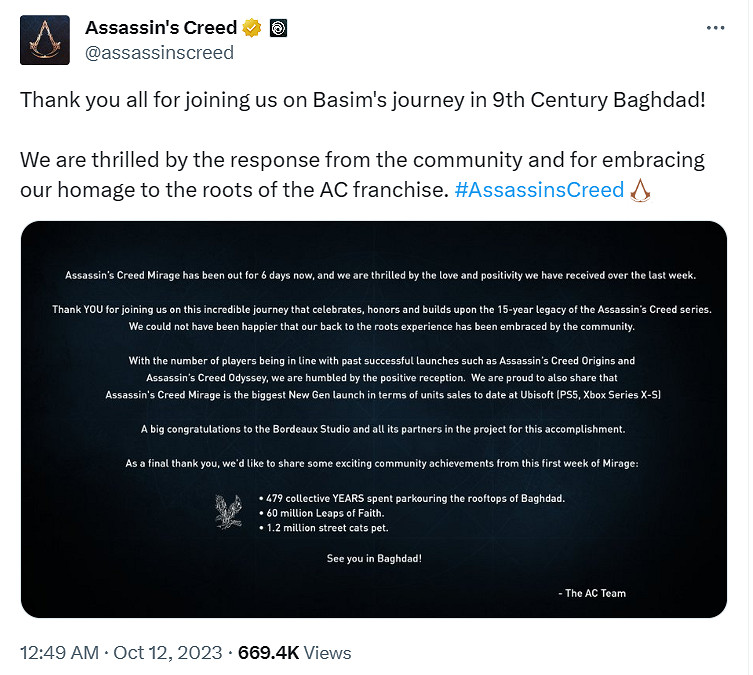Click the Ubisoft affiliation badge icon
Viewport: 753px width, 675px height.
(278, 27)
